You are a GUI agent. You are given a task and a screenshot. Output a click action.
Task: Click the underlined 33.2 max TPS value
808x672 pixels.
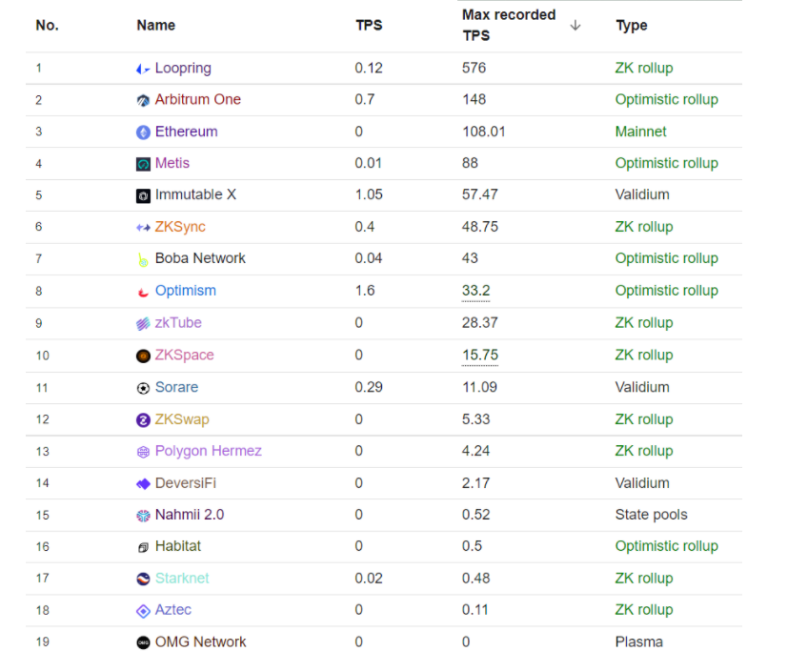[x=476, y=291]
